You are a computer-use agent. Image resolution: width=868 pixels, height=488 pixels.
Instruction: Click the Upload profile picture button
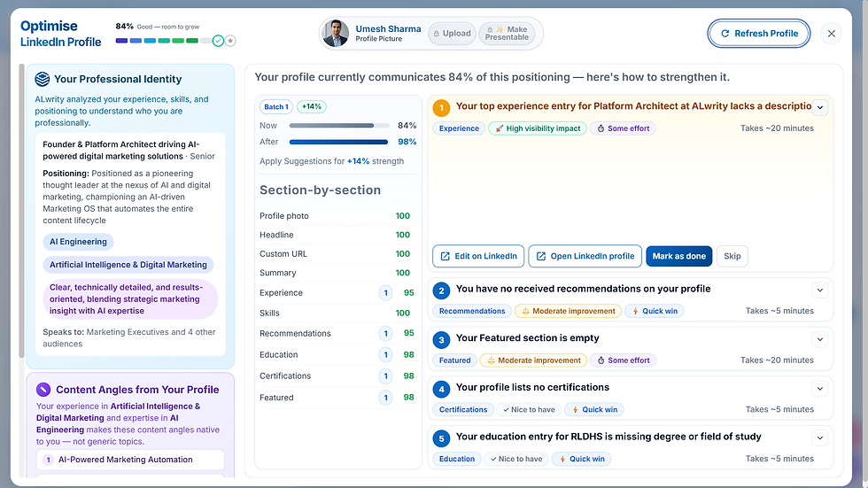[453, 33]
